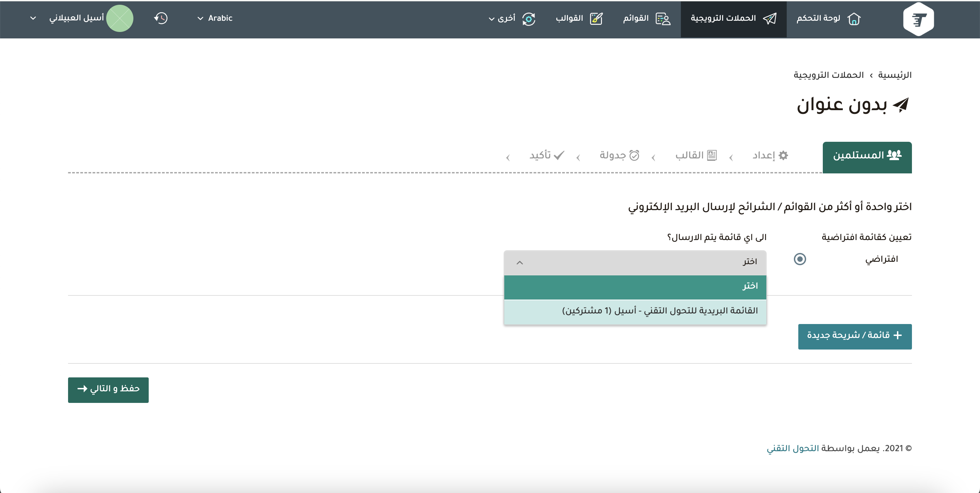
Task: Open the التحول التقني footer link
Action: click(793, 448)
